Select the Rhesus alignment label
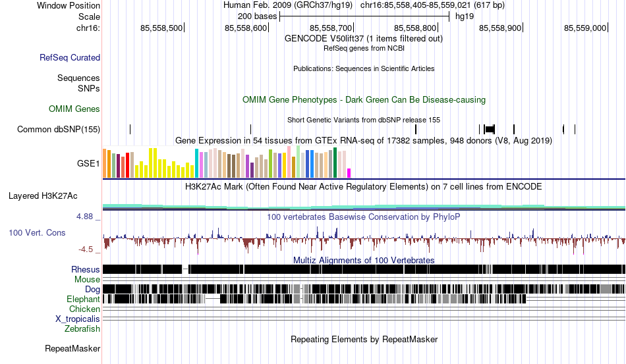Image resolution: width=626 pixels, height=364 pixels. point(86,269)
